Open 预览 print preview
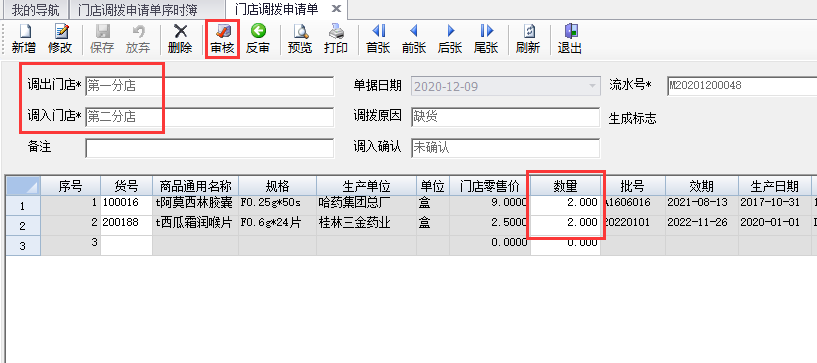This screenshot has height=363, width=817. point(300,39)
